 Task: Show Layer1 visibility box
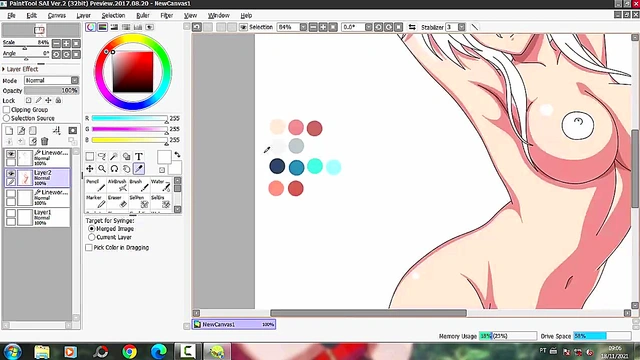[11, 213]
